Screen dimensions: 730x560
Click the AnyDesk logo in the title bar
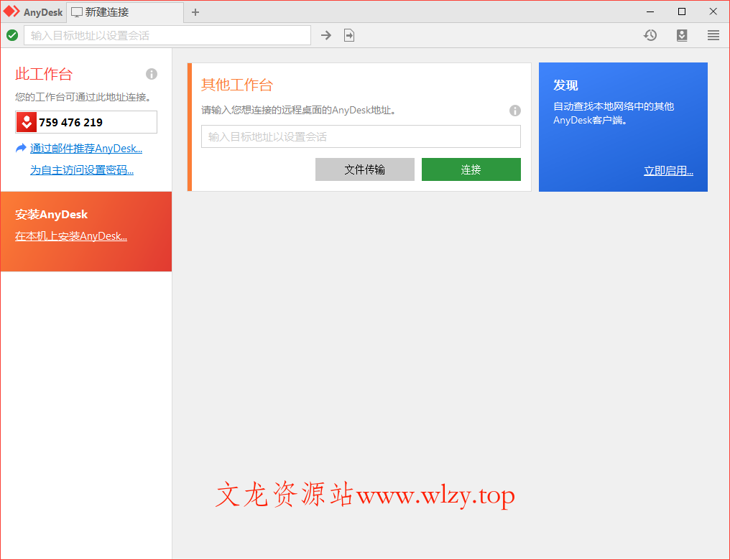tap(33, 11)
